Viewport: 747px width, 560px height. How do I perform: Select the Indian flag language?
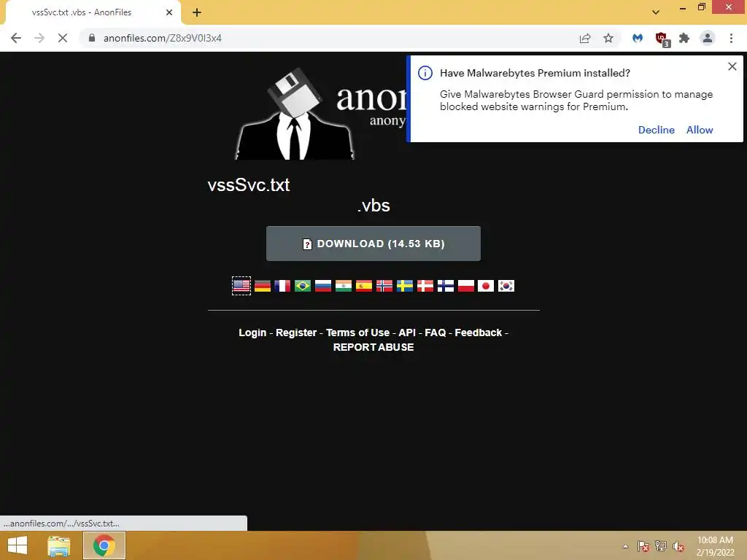(x=344, y=286)
